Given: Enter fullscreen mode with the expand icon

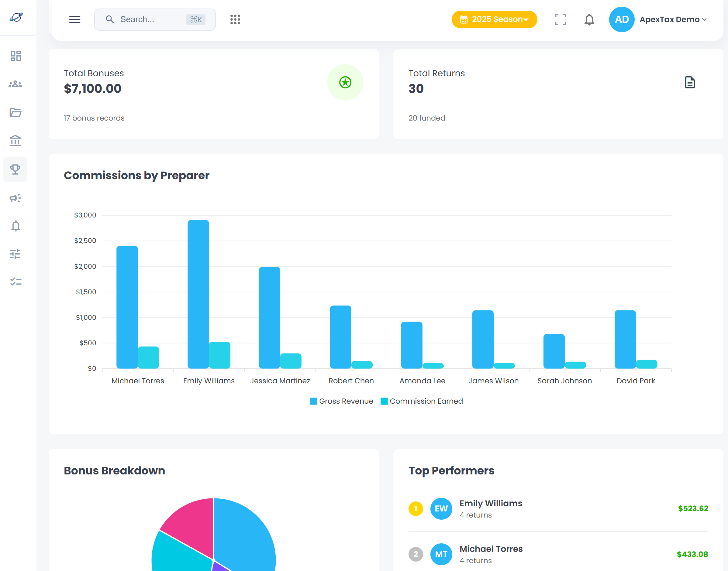Looking at the screenshot, I should pos(561,19).
